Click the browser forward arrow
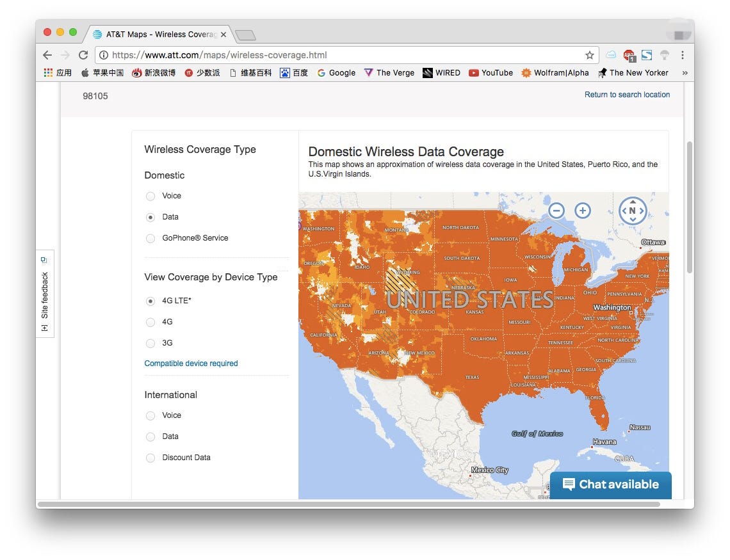The image size is (730, 560). pos(65,55)
